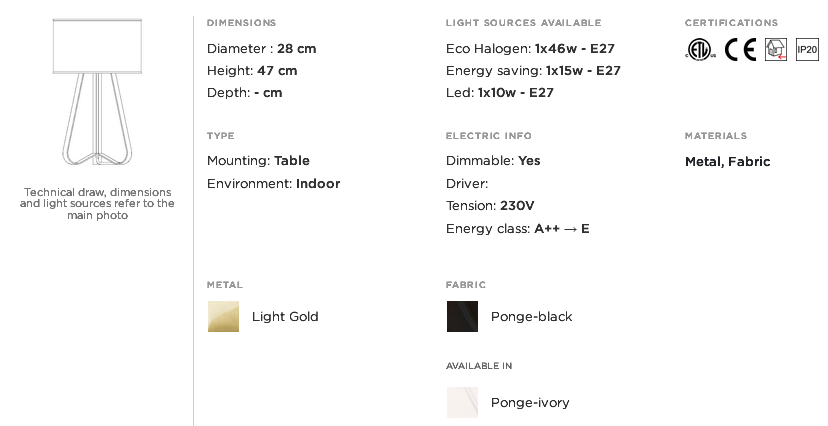Click the technical draw caption text
This screenshot has height=426, width=828.
(x=97, y=204)
